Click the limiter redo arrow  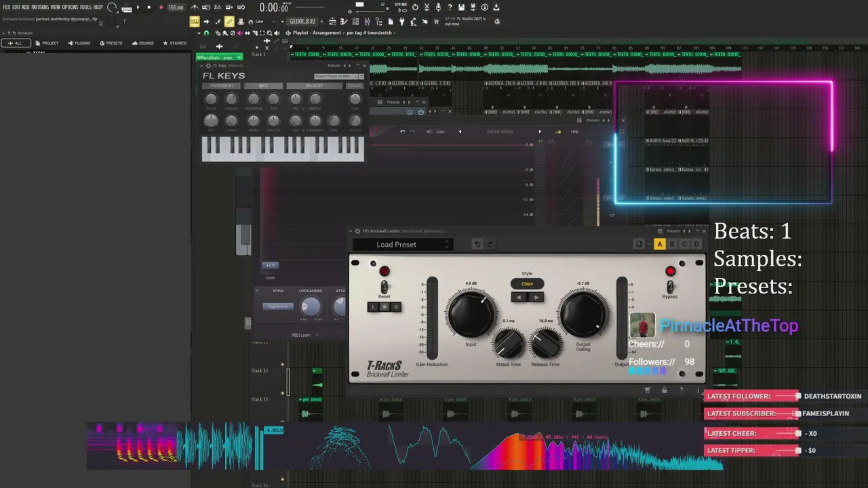[490, 245]
